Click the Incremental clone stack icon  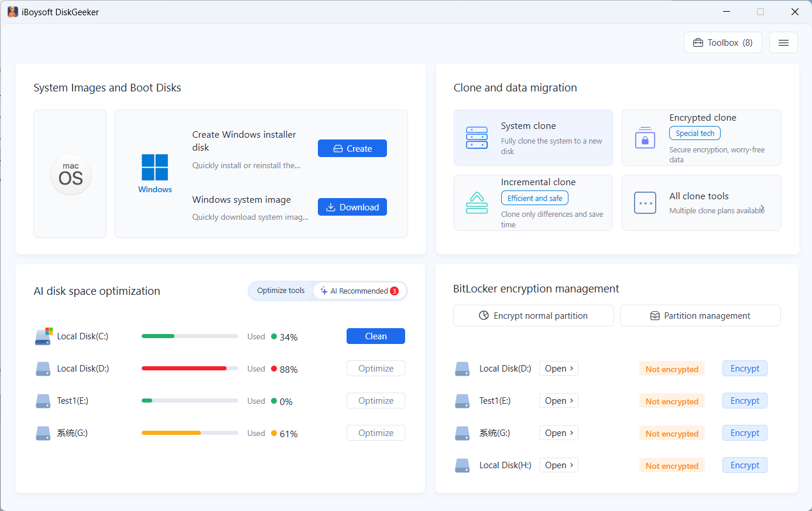click(477, 203)
